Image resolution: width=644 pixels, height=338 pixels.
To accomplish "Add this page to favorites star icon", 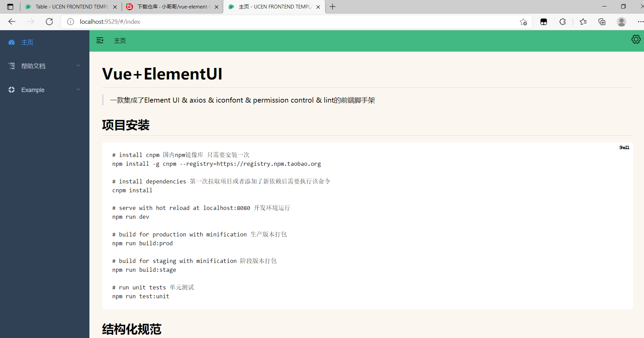I will click(523, 22).
